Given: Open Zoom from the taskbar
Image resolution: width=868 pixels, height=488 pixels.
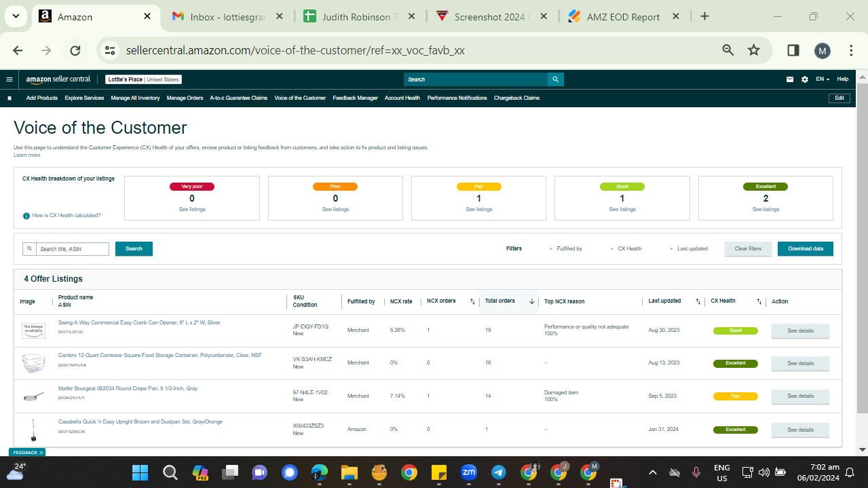Looking at the screenshot, I should 468,472.
